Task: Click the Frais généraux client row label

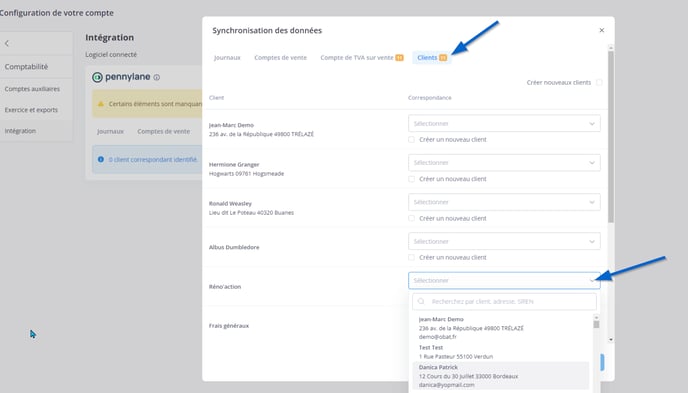Action: point(229,325)
